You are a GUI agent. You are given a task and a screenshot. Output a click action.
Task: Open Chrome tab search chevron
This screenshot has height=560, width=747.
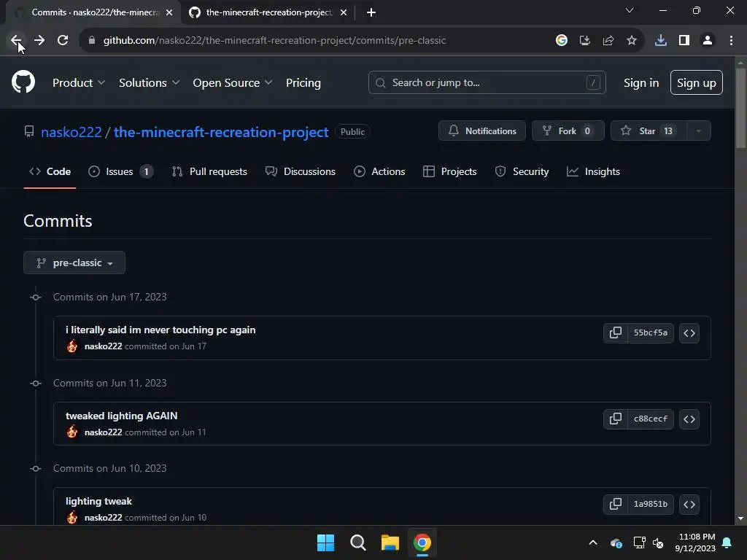pos(630,10)
